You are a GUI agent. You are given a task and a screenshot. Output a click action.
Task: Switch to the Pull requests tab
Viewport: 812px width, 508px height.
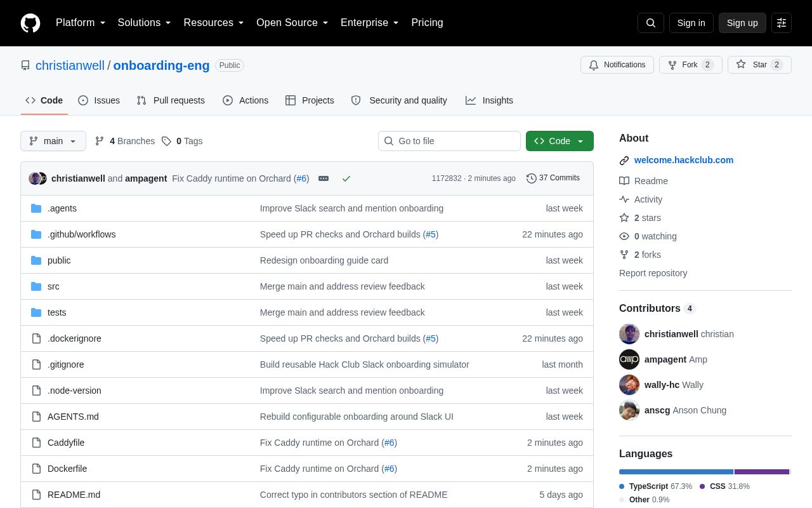(171, 100)
